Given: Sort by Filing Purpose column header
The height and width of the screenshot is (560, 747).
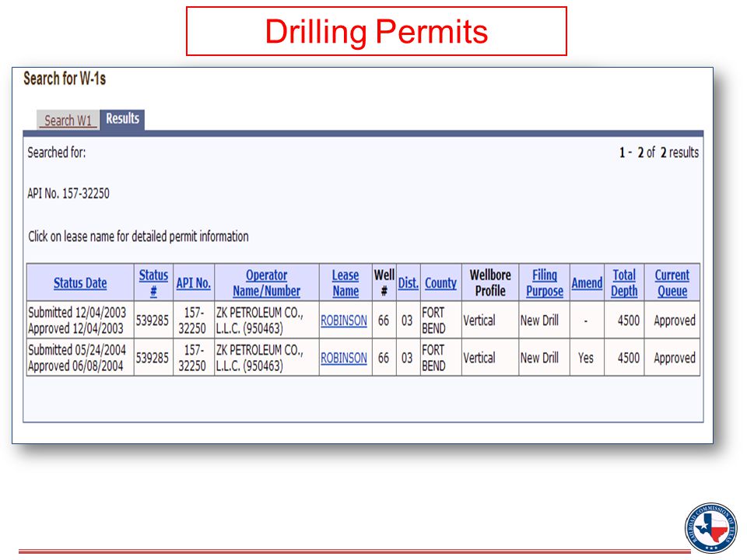Looking at the screenshot, I should [x=545, y=283].
